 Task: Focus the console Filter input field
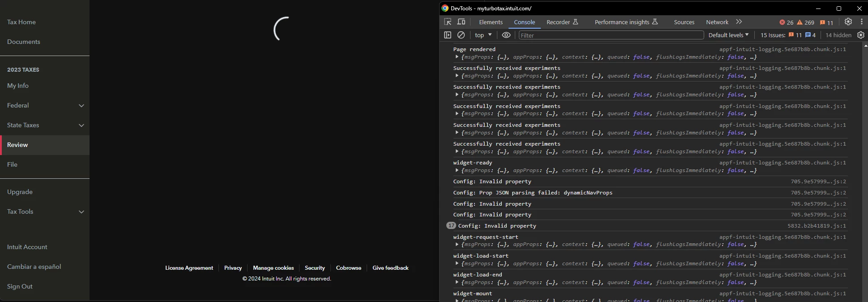click(611, 35)
